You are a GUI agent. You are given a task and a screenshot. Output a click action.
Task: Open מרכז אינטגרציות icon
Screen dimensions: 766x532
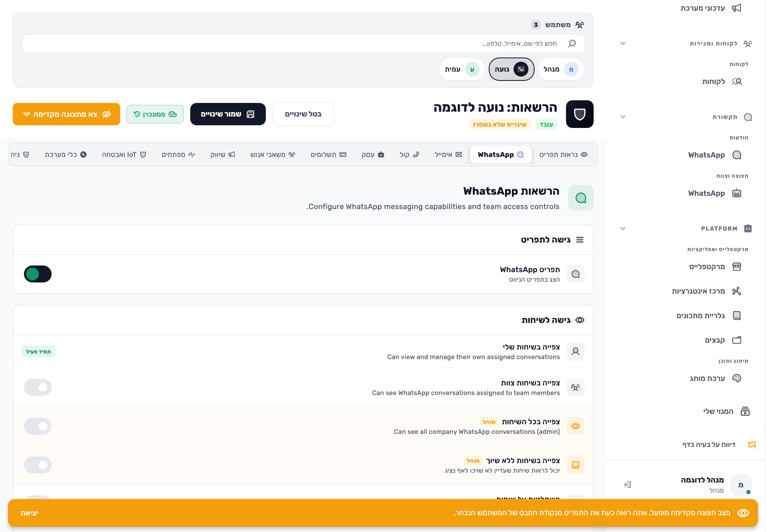737,291
